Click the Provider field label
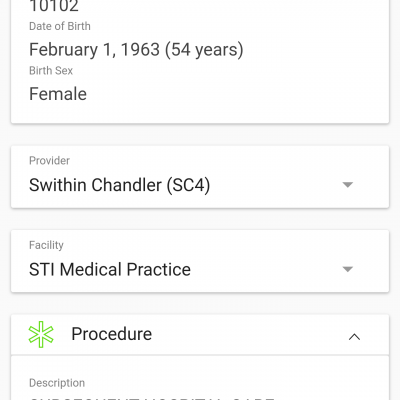Image resolution: width=400 pixels, height=400 pixels. [x=49, y=161]
